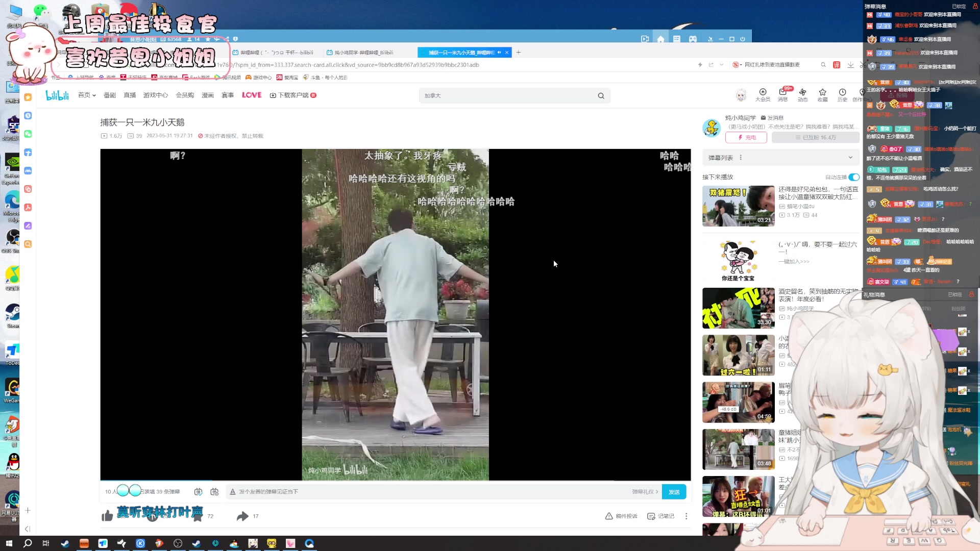This screenshot has height=551, width=980.
Task: Open more options dots beside 记笔记
Action: 686,516
